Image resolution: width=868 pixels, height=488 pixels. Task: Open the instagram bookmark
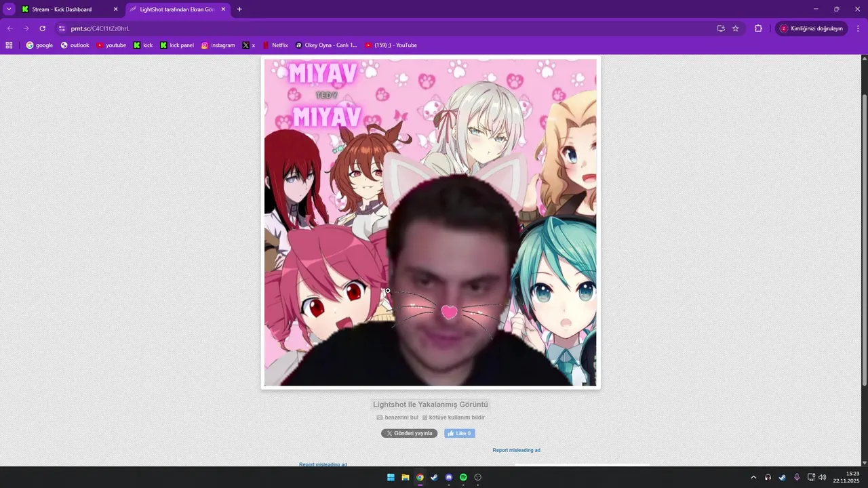218,45
